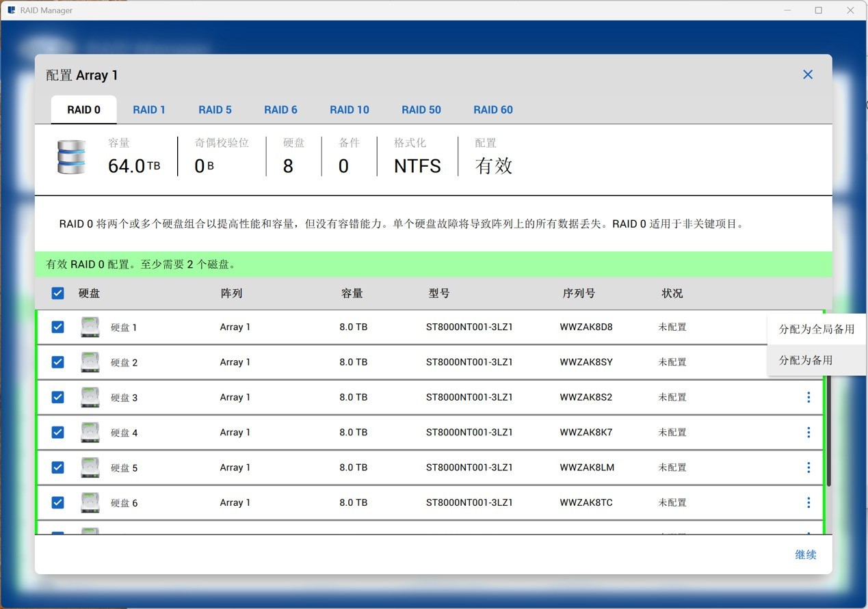Click the drive icon for 硬盘 2
The image size is (868, 609).
pos(90,362)
